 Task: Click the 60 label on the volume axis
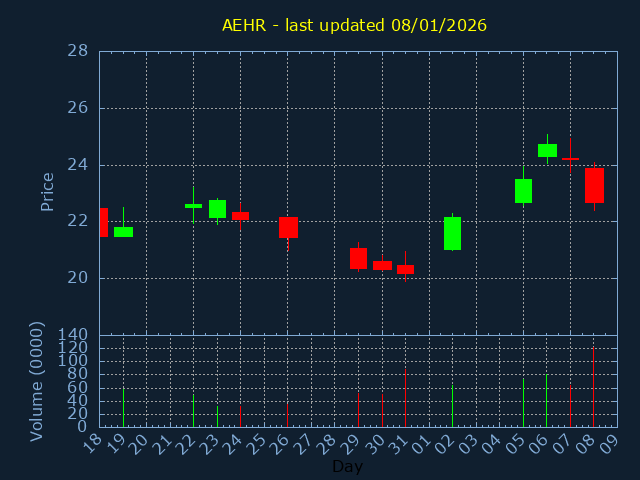(x=78, y=387)
